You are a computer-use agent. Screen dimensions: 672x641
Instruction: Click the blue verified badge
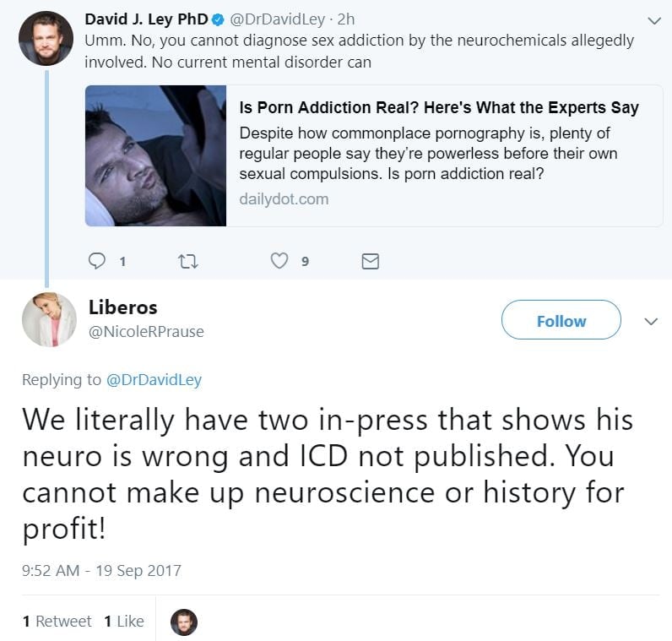(218, 19)
